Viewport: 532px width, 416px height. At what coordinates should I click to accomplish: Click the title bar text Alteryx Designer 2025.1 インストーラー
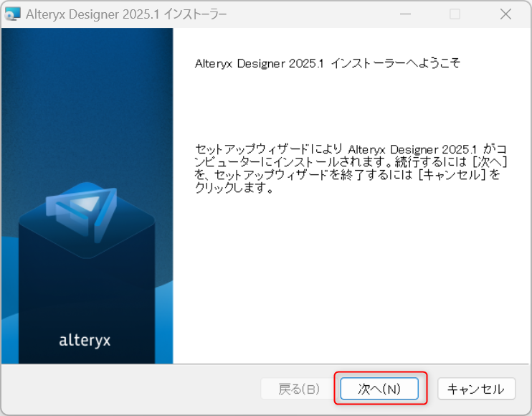126,14
